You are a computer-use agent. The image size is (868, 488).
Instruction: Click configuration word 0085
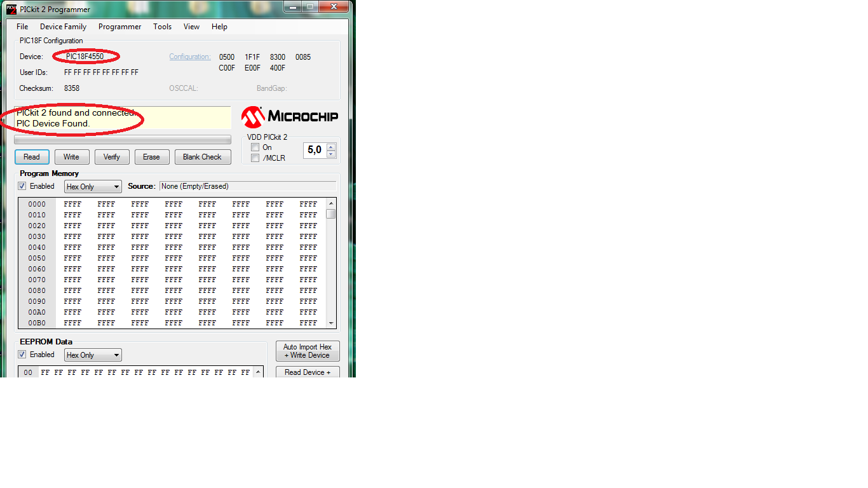tap(303, 57)
